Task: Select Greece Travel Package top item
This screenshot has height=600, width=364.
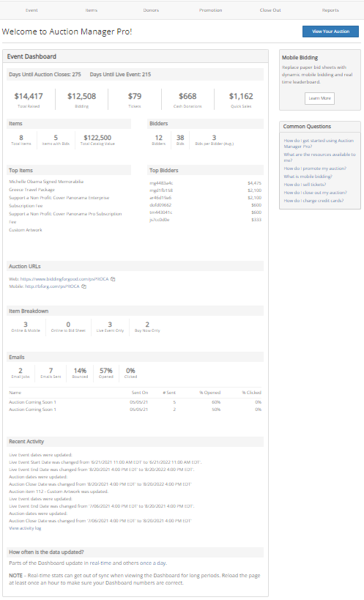Action: click(x=31, y=190)
